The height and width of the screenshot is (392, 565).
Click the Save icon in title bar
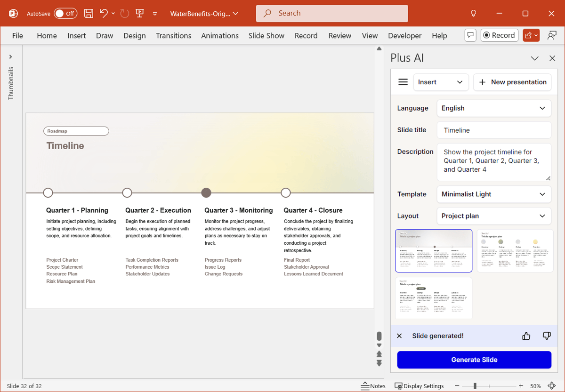point(89,14)
